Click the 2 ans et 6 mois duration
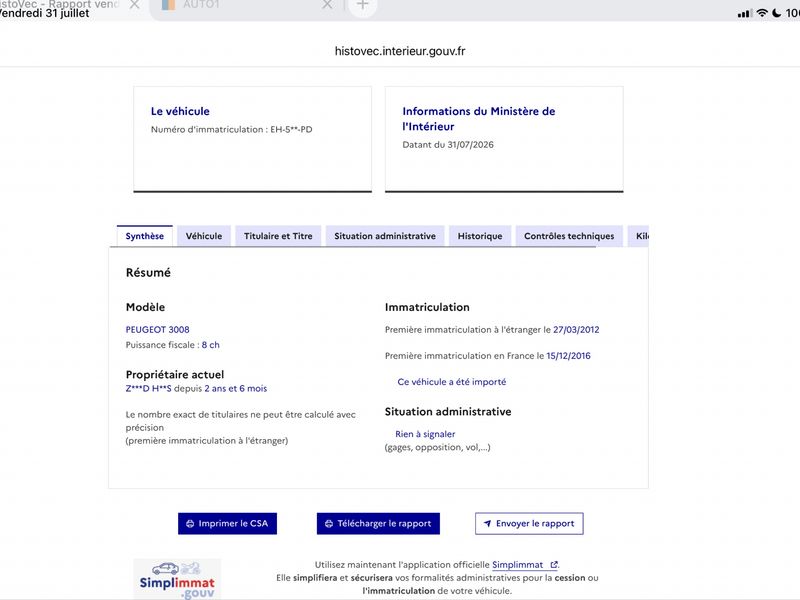Image resolution: width=800 pixels, height=600 pixels. click(x=236, y=389)
